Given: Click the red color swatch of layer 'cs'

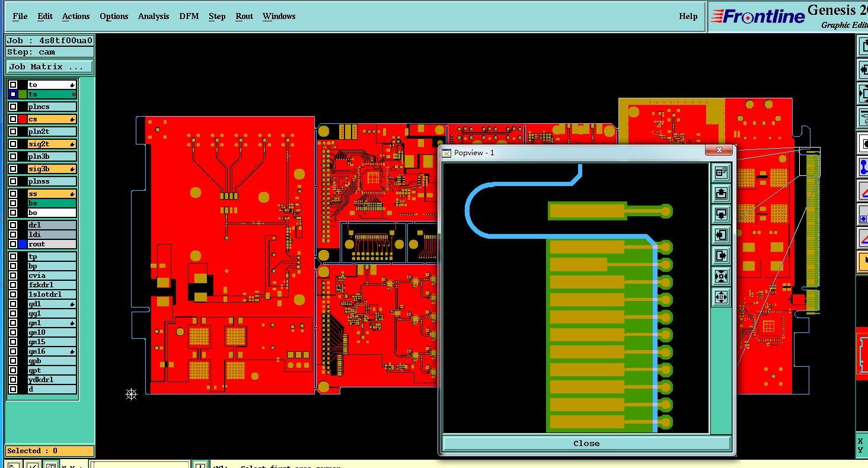Looking at the screenshot, I should (23, 119).
